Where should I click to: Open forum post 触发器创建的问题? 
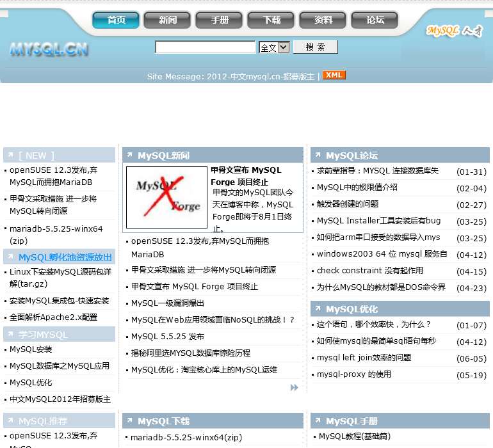(x=348, y=204)
